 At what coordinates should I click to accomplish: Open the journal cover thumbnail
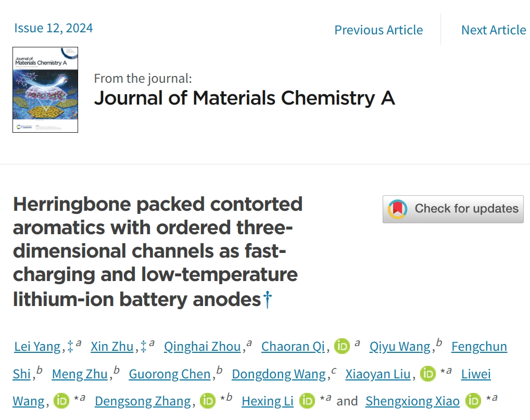coord(45,90)
